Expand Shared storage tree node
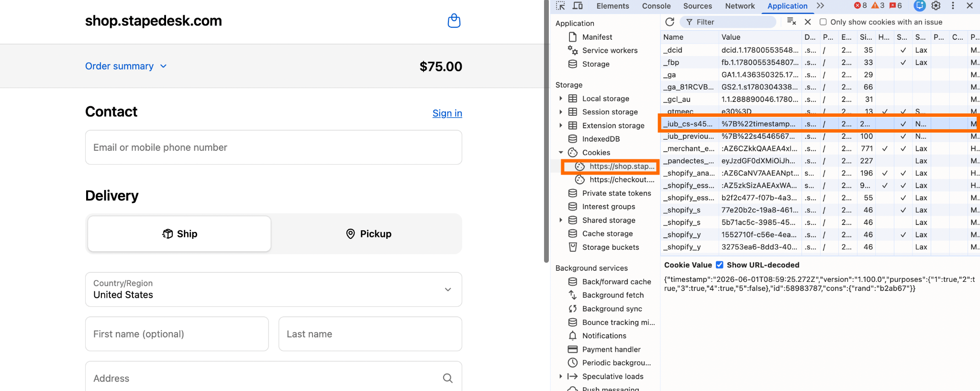 click(561, 220)
